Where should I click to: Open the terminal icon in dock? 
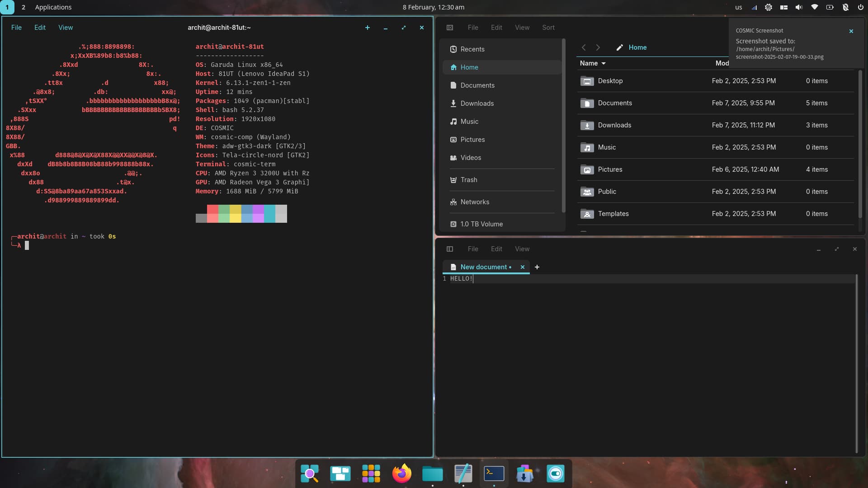click(x=494, y=474)
